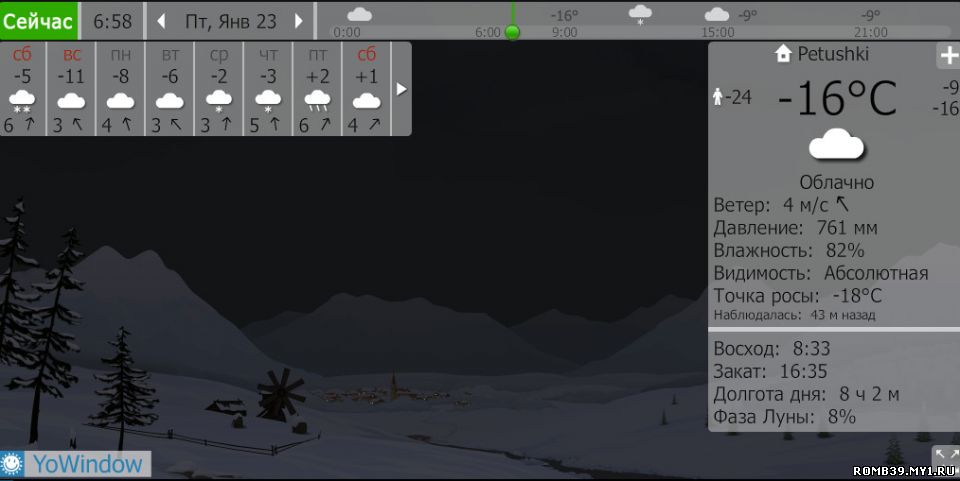Click the feels-like person icon
This screenshot has height=481, width=960.
tap(716, 97)
